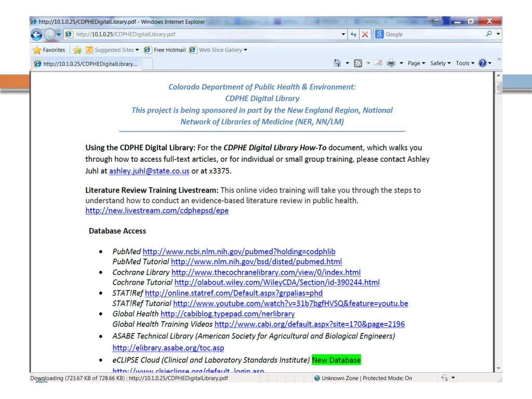
Task: Click the Help question mark icon
Action: (482, 63)
